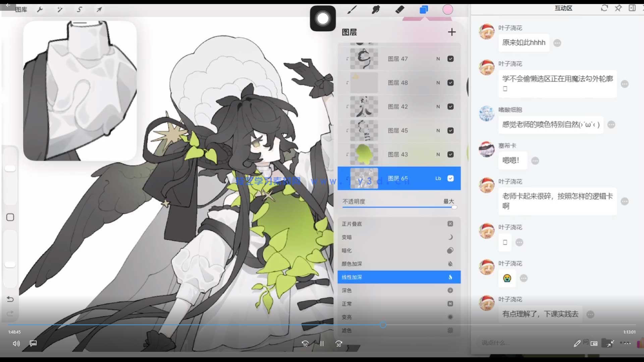Open blend mode N on 图层 45
644x362 pixels.
pyautogui.click(x=438, y=131)
